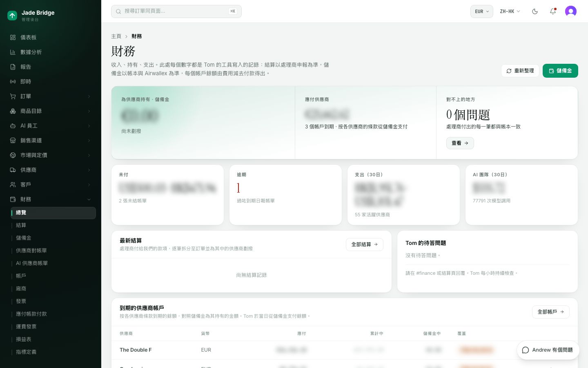Click the 客戶 people icon
This screenshot has height=368, width=588.
click(x=13, y=184)
